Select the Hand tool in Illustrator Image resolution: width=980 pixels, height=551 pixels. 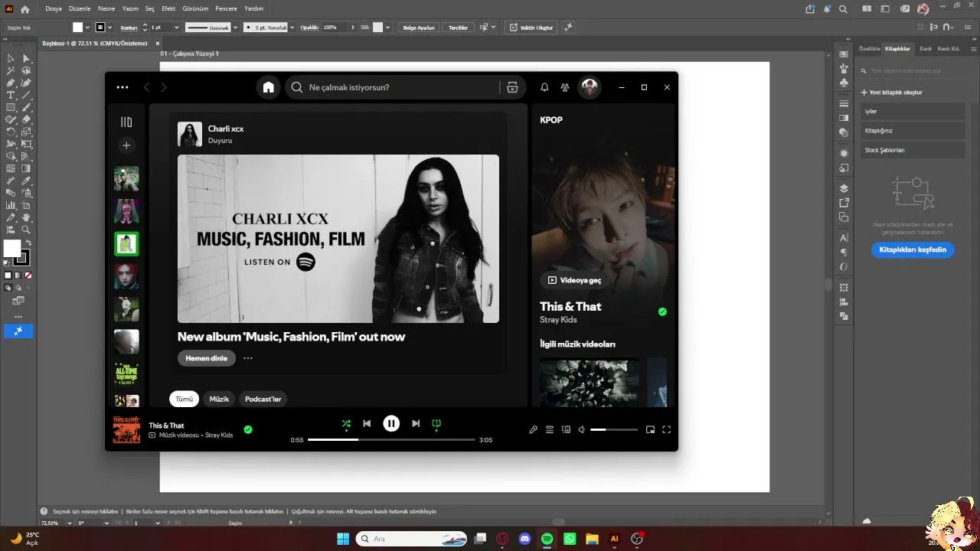(26, 217)
